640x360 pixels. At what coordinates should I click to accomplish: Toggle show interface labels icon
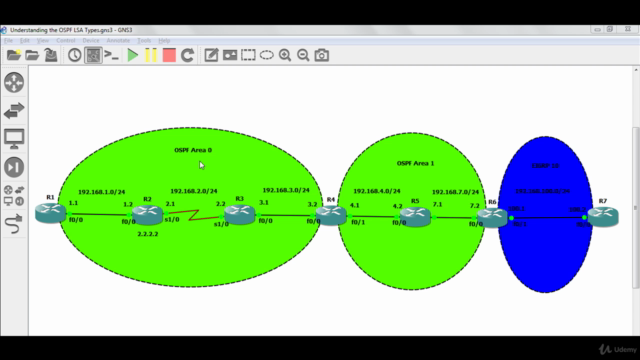pos(93,55)
